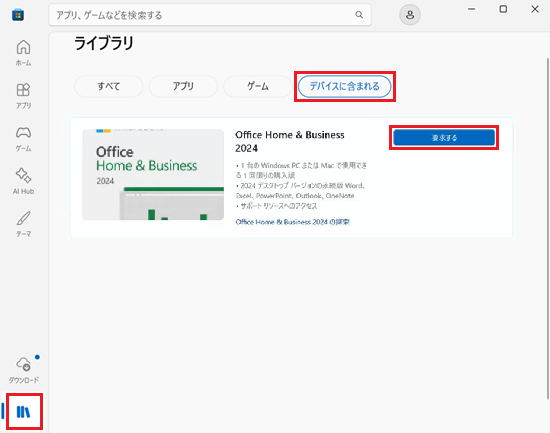Image resolution: width=550 pixels, height=433 pixels.
Task: Minimize the Microsoft Store window
Action: coord(471,9)
